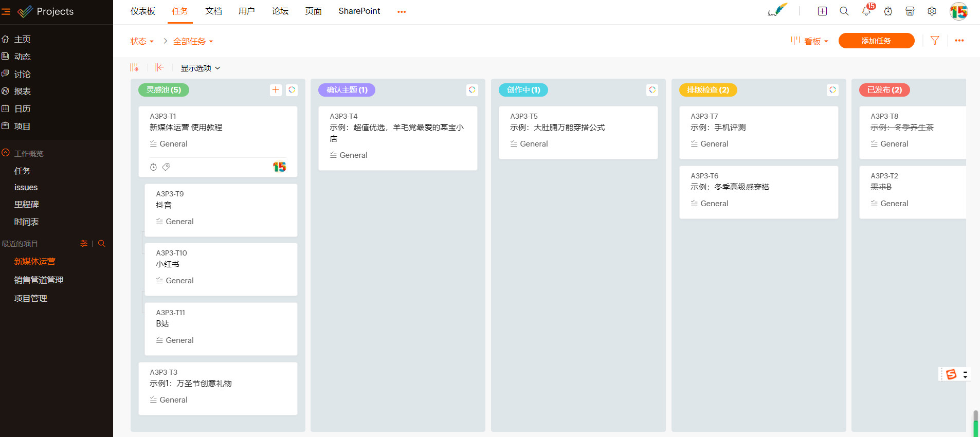This screenshot has height=437, width=980.
Task: Click the filter funnel icon beside 添加任务
Action: [935, 41]
